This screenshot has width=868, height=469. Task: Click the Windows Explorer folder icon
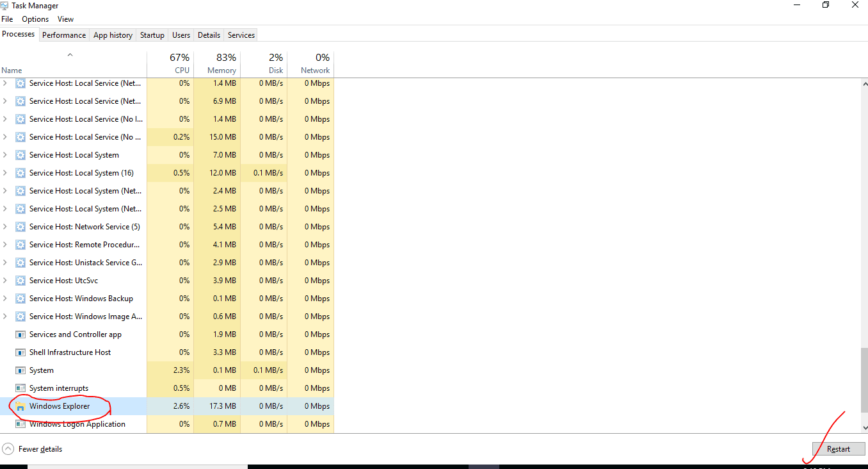click(x=20, y=406)
